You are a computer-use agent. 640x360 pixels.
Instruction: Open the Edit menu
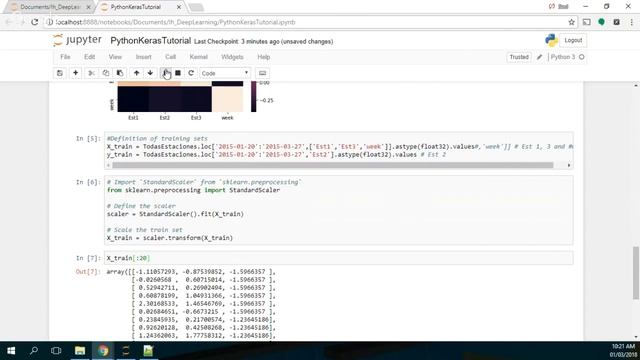click(x=89, y=57)
